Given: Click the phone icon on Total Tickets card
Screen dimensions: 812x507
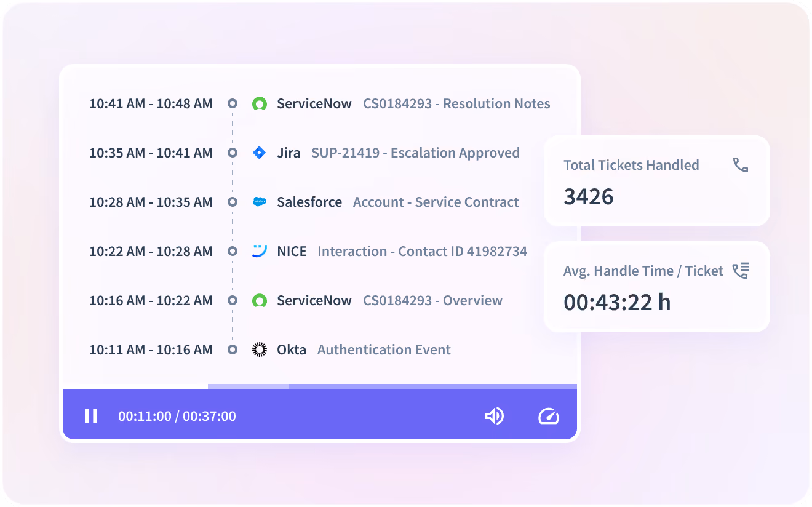Looking at the screenshot, I should [x=741, y=165].
